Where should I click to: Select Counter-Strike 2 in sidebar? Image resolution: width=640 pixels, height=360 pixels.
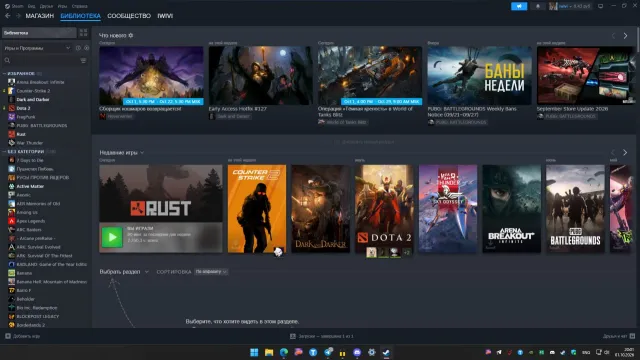(x=33, y=91)
